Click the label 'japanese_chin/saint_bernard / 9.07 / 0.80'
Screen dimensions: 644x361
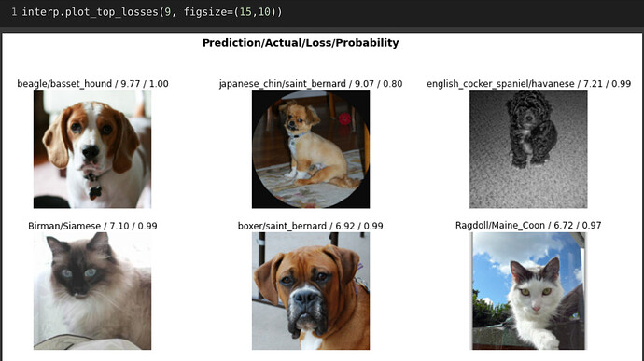tap(311, 84)
